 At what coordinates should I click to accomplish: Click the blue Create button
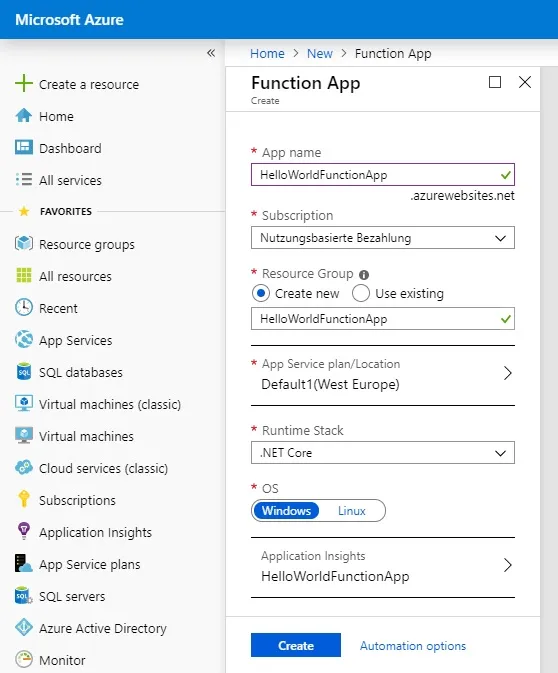pos(296,645)
